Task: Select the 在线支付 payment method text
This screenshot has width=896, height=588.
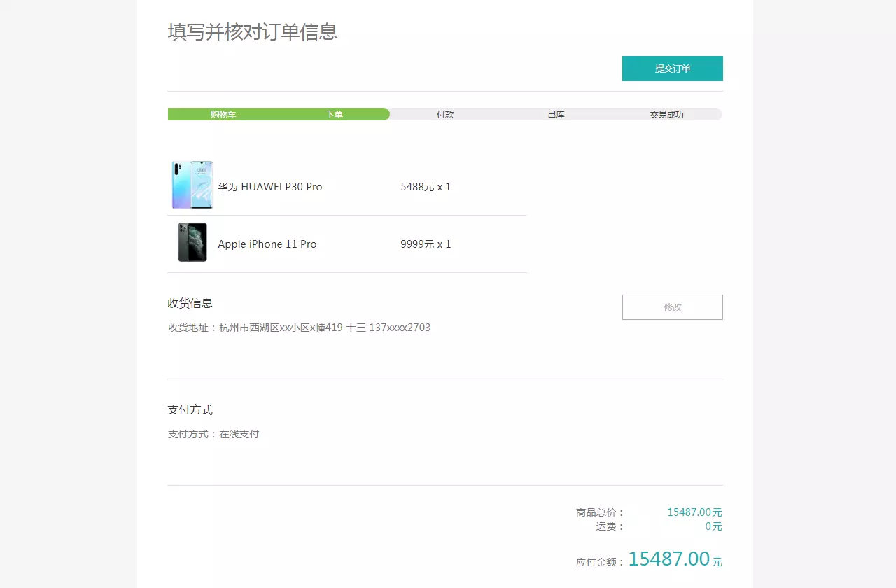Action: (215, 434)
